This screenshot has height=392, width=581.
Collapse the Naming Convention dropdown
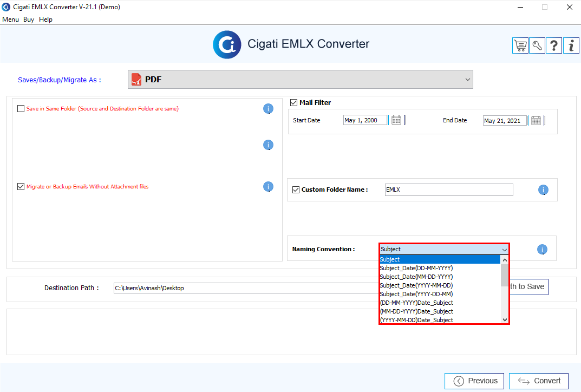(504, 250)
